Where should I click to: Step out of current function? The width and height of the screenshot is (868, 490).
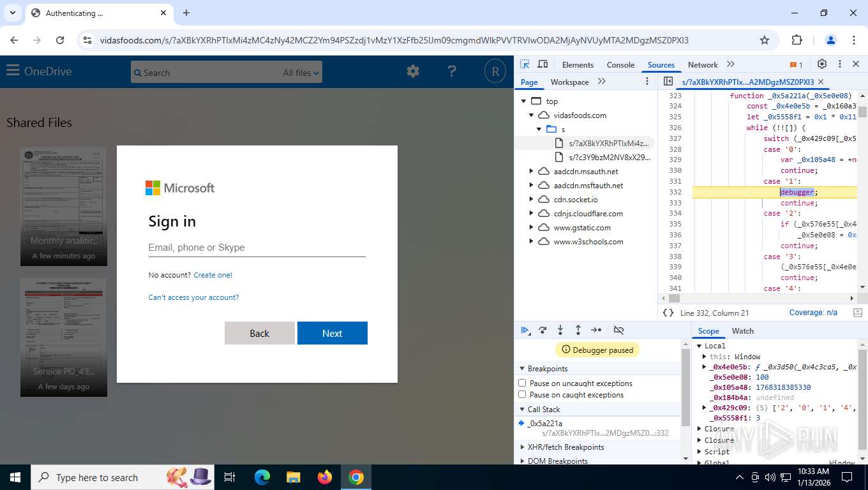pyautogui.click(x=578, y=330)
